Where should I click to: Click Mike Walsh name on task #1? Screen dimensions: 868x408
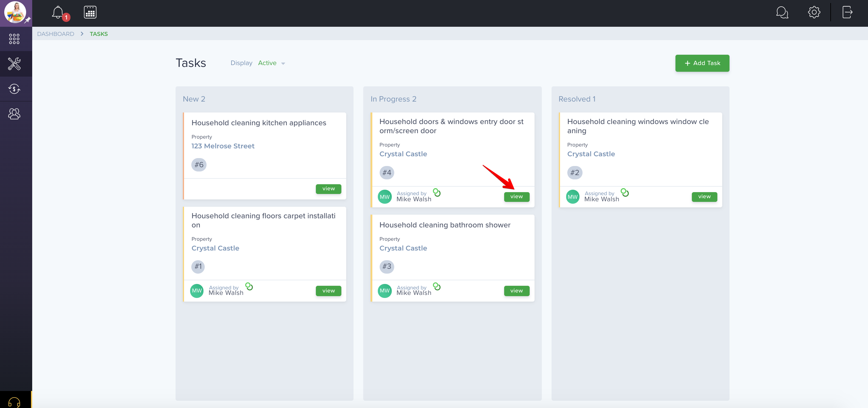point(226,293)
